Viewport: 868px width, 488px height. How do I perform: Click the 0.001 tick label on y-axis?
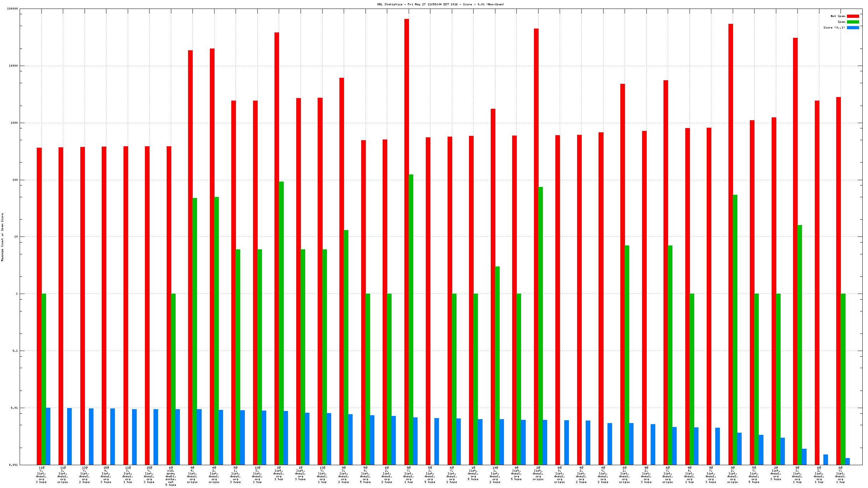pos(13,465)
